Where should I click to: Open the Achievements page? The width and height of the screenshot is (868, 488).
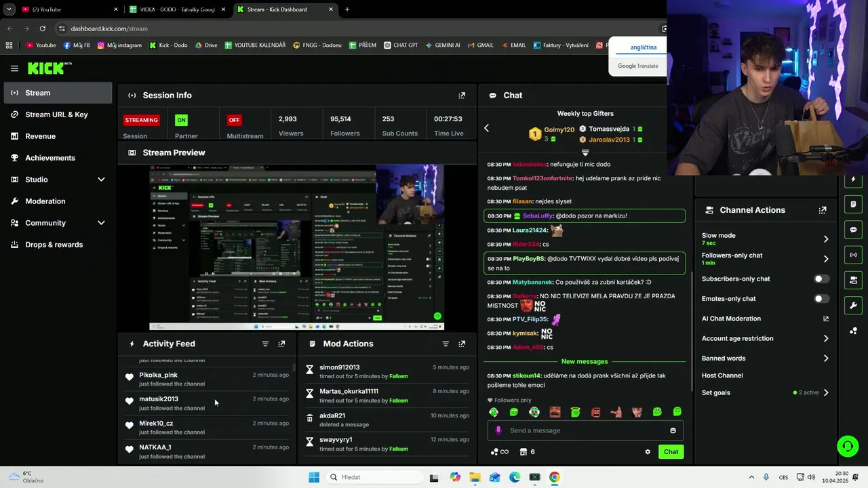tap(58, 158)
